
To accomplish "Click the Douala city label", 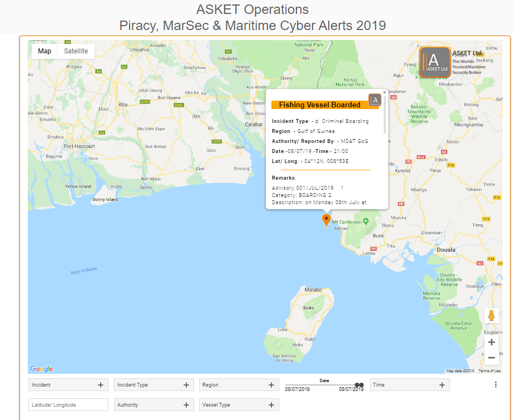I will click(446, 250).
